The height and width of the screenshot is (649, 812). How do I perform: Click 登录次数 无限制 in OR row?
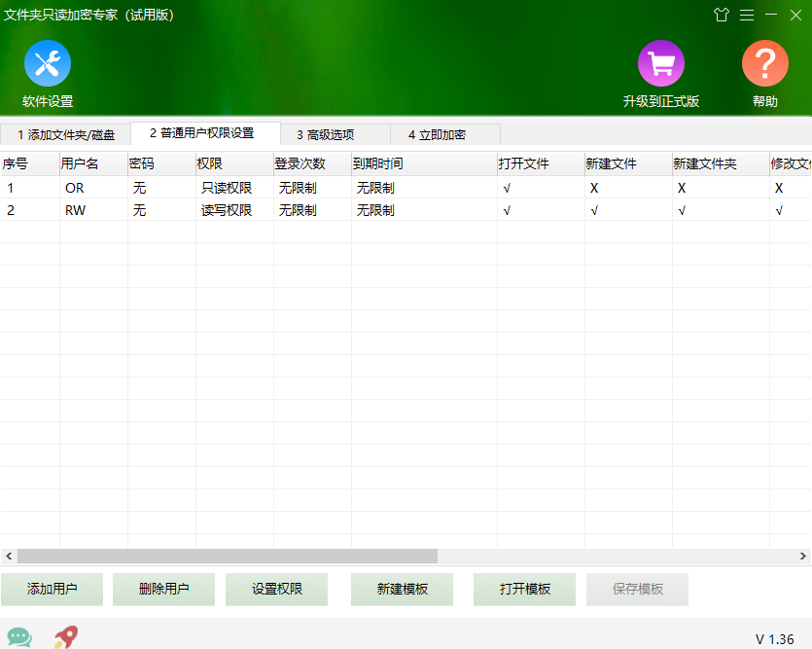pyautogui.click(x=298, y=188)
